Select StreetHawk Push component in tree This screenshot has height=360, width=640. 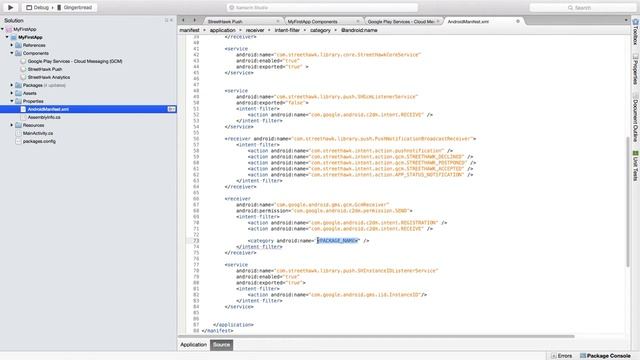pyautogui.click(x=44, y=69)
